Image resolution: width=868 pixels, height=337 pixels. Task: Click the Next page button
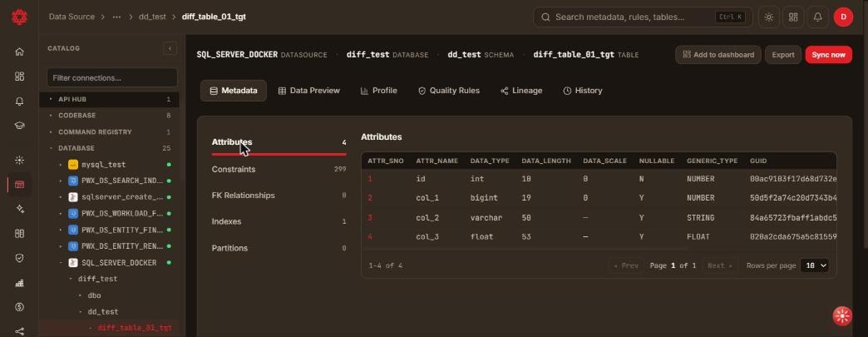point(720,265)
